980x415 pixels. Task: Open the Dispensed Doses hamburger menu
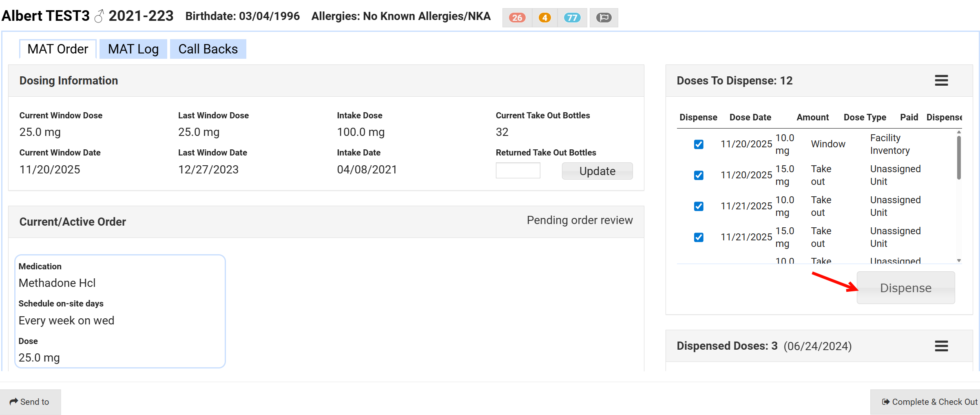[x=941, y=346]
